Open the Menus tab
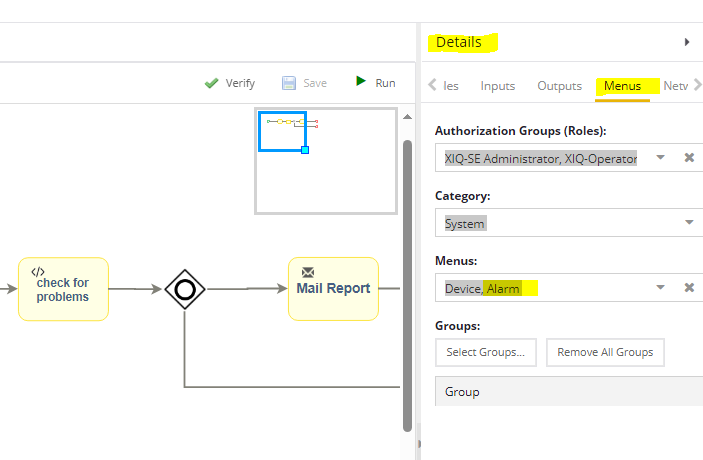 pos(622,86)
